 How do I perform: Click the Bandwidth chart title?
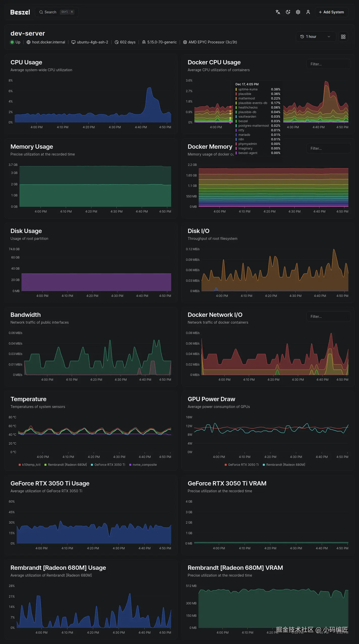(25, 315)
